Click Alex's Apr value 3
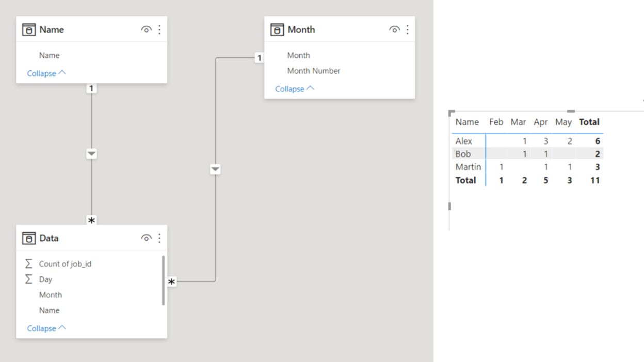The width and height of the screenshot is (644, 362). (x=545, y=141)
